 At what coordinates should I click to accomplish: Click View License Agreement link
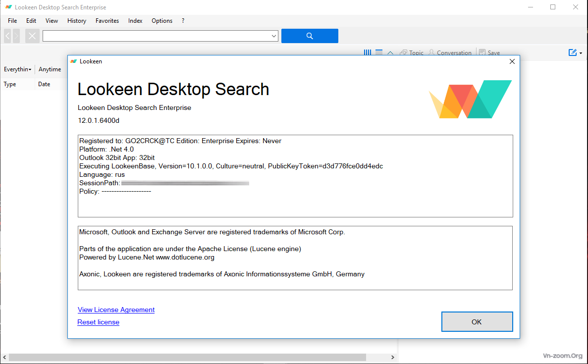click(x=116, y=310)
